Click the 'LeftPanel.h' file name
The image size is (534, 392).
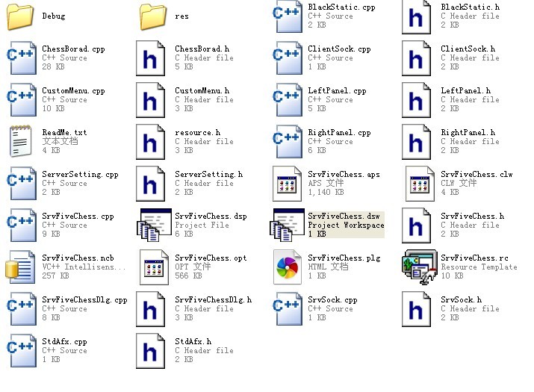[465, 91]
